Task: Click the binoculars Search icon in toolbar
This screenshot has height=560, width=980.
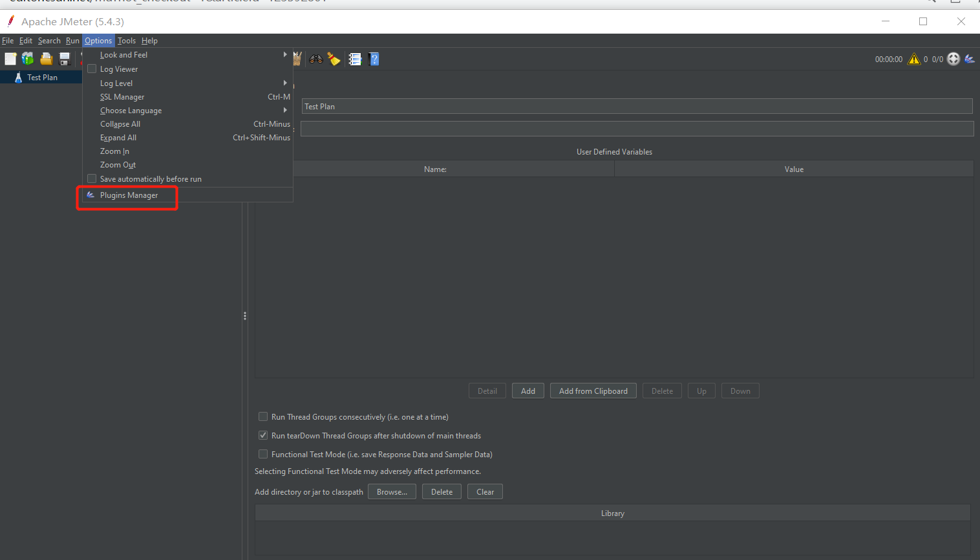Action: click(x=316, y=59)
